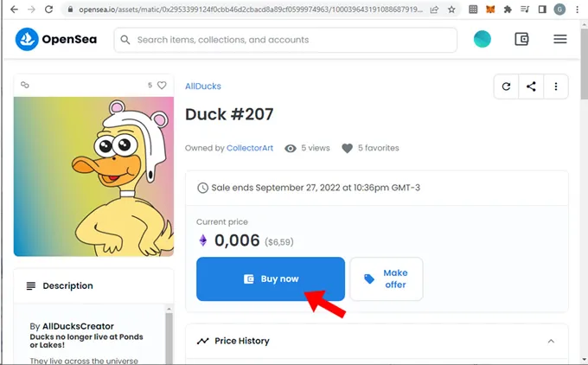This screenshot has height=365, width=588.
Task: Click the Polygon chain icon above the image
Action: pyautogui.click(x=25, y=86)
